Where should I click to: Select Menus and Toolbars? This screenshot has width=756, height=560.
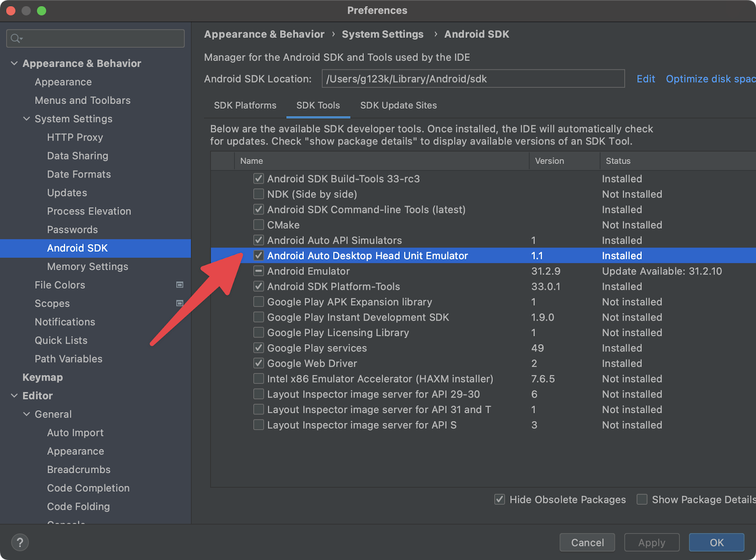(x=82, y=100)
